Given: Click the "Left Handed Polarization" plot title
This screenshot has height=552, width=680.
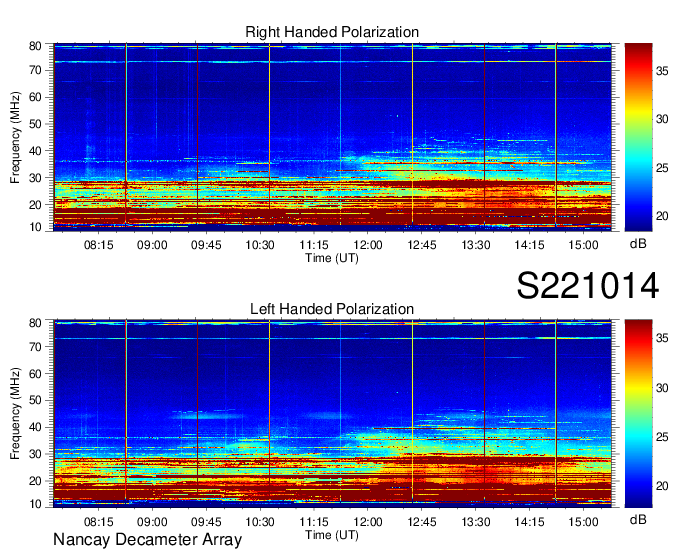Looking at the screenshot, I should point(332,309).
